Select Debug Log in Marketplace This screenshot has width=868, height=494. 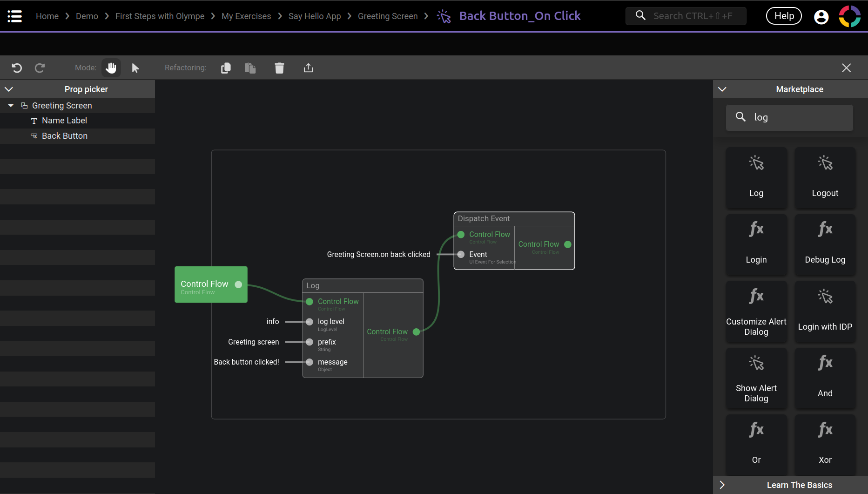click(x=825, y=244)
